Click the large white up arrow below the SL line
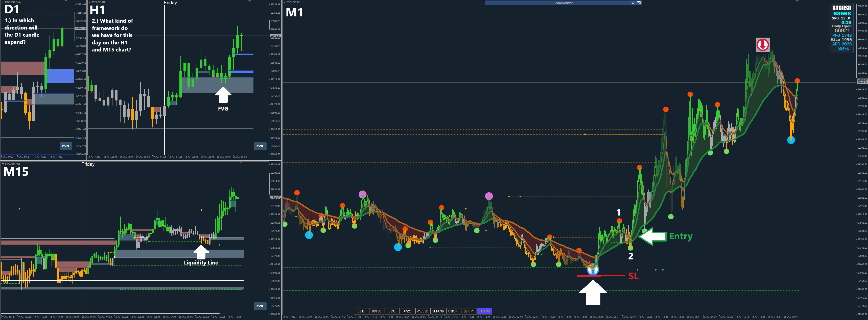The image size is (868, 320). (x=593, y=292)
